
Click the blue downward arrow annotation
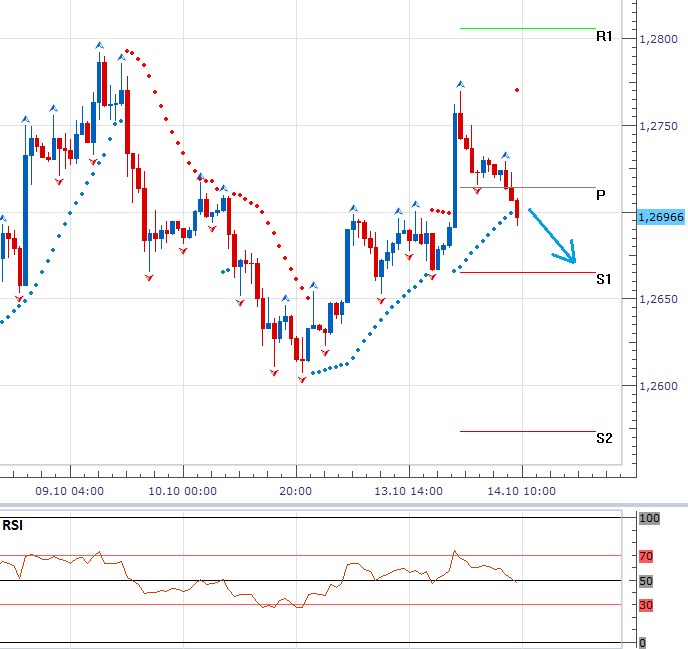point(553,237)
